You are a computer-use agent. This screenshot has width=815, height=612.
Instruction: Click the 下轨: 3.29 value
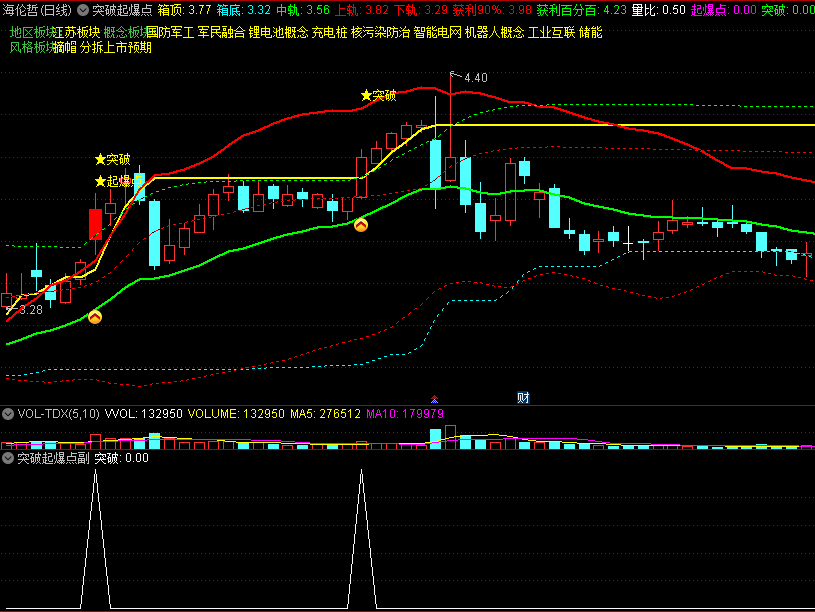point(420,10)
